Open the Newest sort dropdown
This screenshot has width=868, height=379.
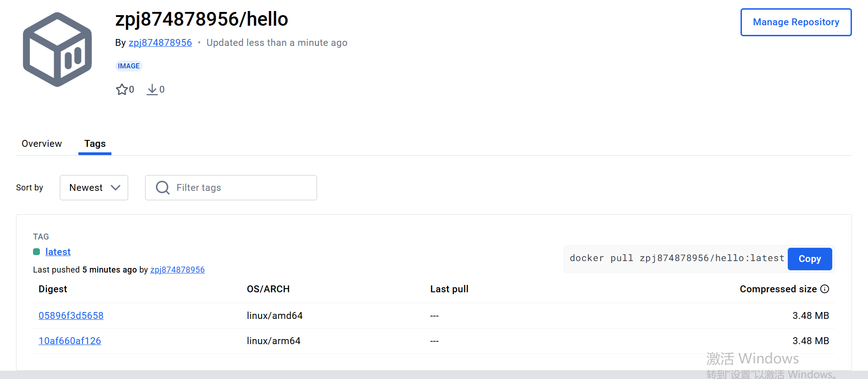tap(86, 188)
